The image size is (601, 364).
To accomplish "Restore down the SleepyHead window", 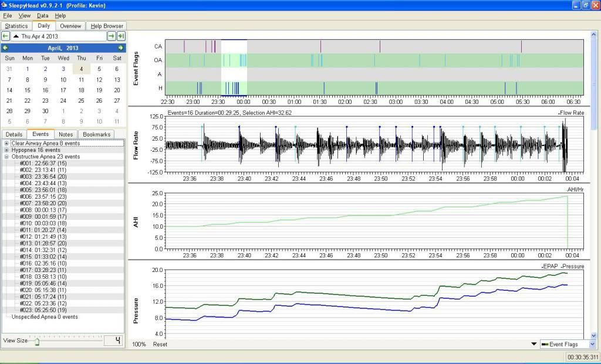I will point(586,5).
